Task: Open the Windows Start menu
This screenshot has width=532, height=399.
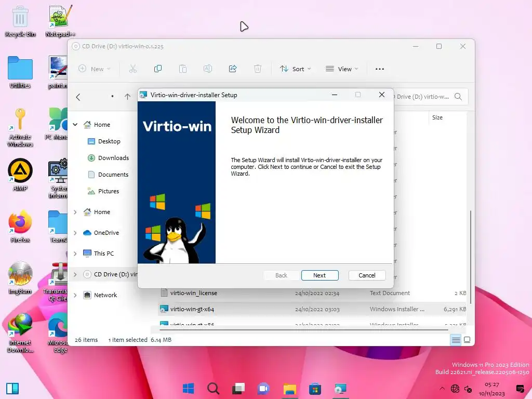Action: pos(188,388)
